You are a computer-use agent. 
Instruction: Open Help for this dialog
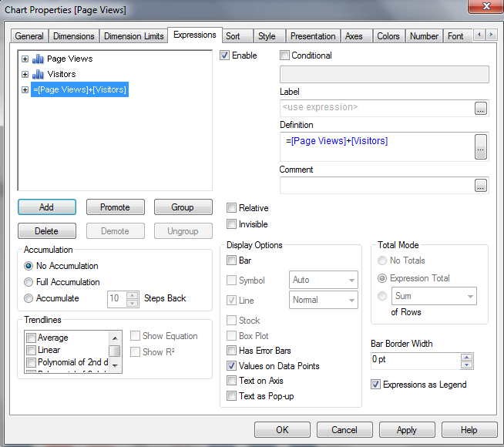(469, 429)
